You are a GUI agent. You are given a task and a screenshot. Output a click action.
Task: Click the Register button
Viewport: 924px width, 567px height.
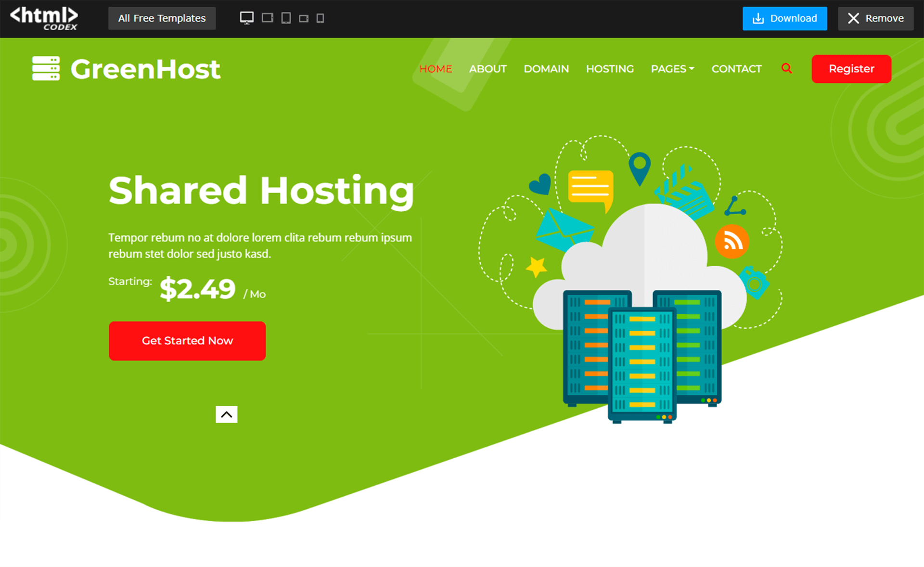pos(851,69)
